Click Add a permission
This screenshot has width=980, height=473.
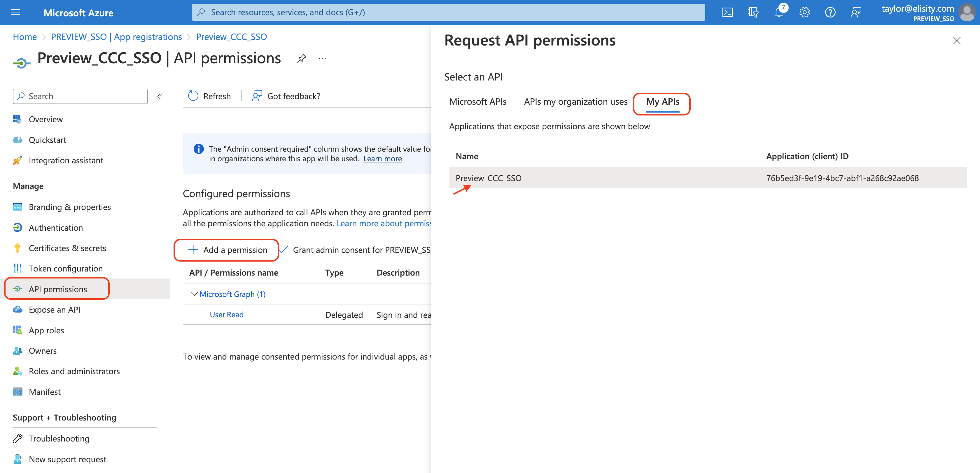[228, 250]
